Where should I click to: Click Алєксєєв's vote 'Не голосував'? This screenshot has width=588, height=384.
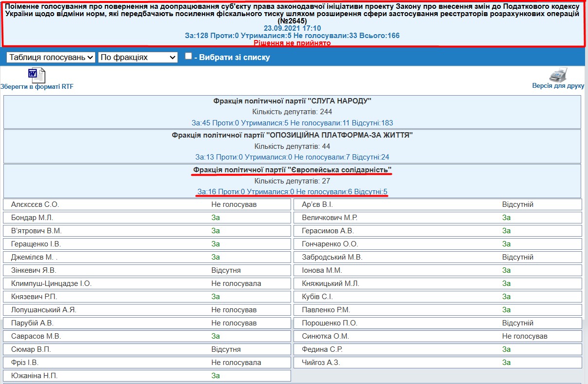tap(234, 204)
